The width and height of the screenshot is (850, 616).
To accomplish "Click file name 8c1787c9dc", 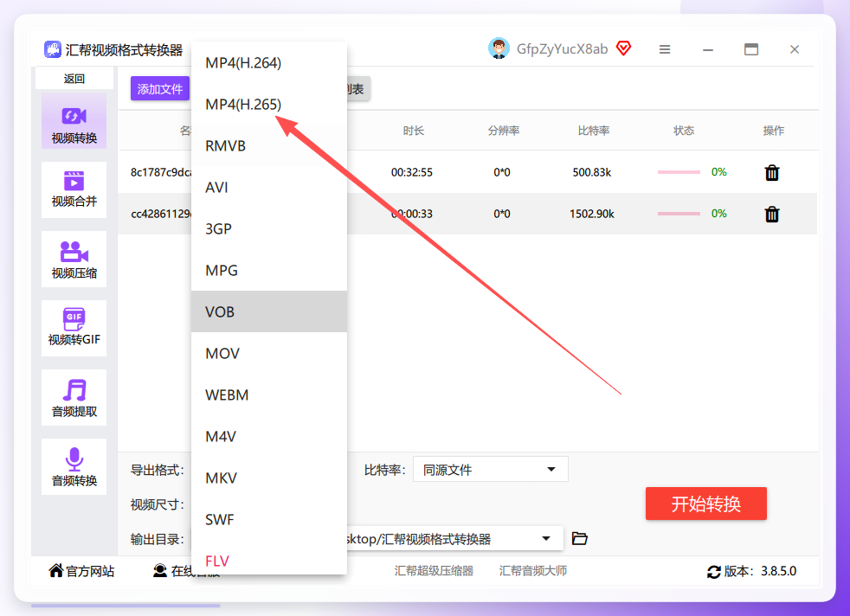I will click(161, 172).
